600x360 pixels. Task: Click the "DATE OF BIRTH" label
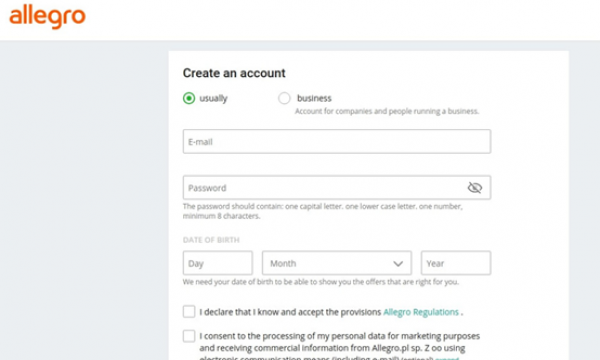(x=211, y=240)
